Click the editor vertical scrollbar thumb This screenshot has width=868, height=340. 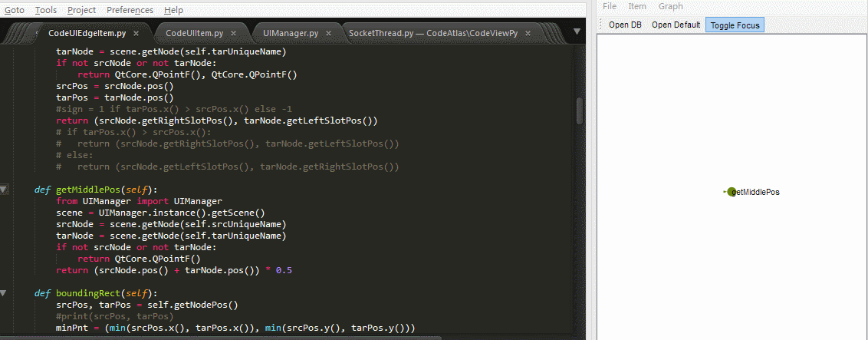click(580, 111)
